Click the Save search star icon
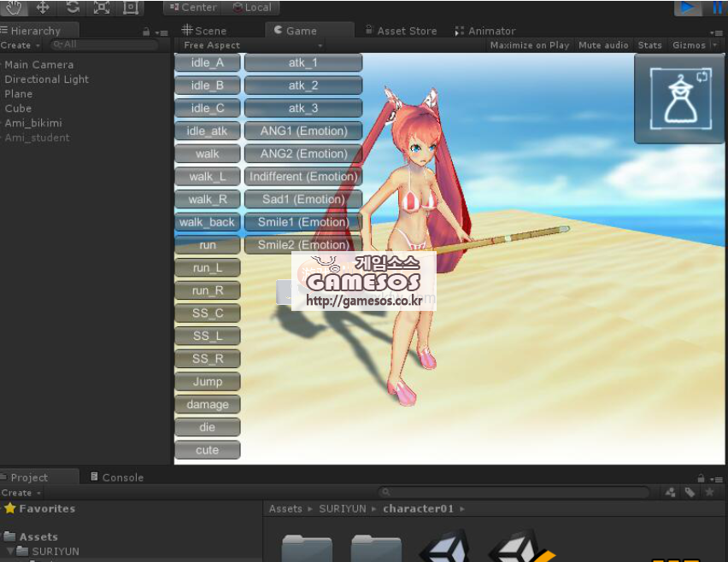This screenshot has height=562, width=728. [x=709, y=492]
